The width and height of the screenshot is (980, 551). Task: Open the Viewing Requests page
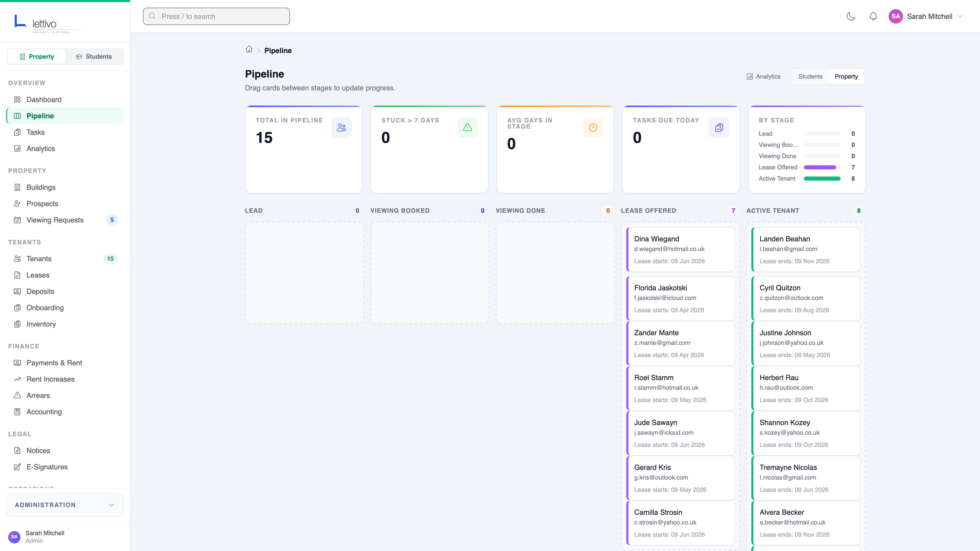tap(55, 220)
